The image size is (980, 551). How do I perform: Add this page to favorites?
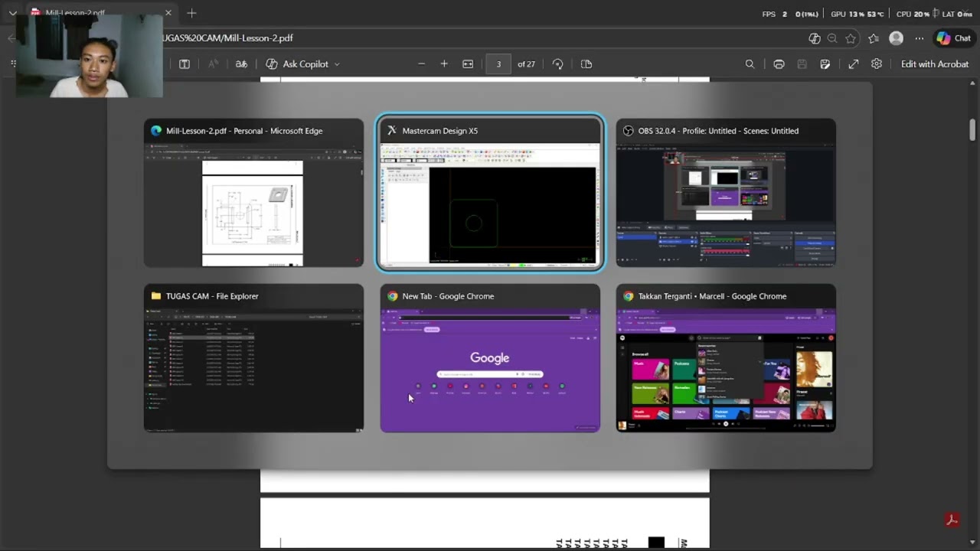coord(851,38)
